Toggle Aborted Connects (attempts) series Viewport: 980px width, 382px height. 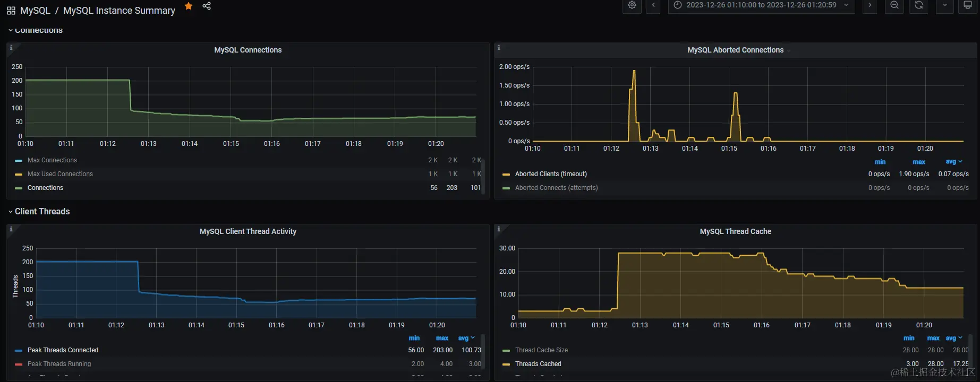(x=556, y=188)
